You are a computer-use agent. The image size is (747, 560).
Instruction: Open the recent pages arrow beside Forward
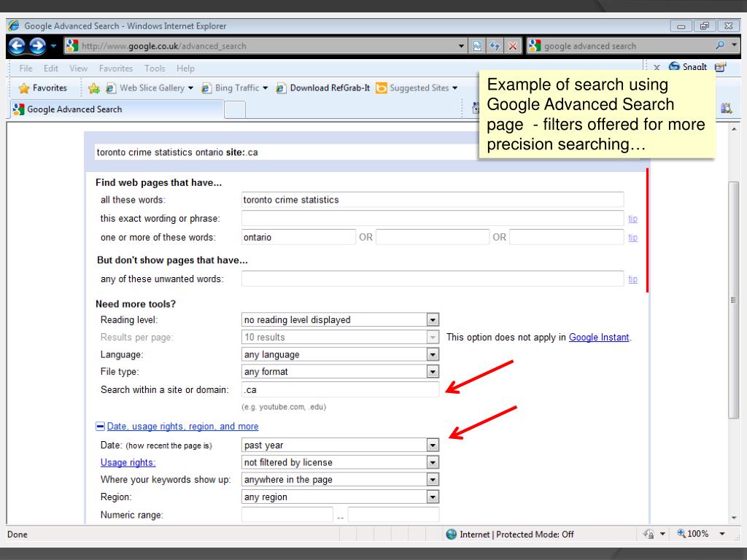53,46
